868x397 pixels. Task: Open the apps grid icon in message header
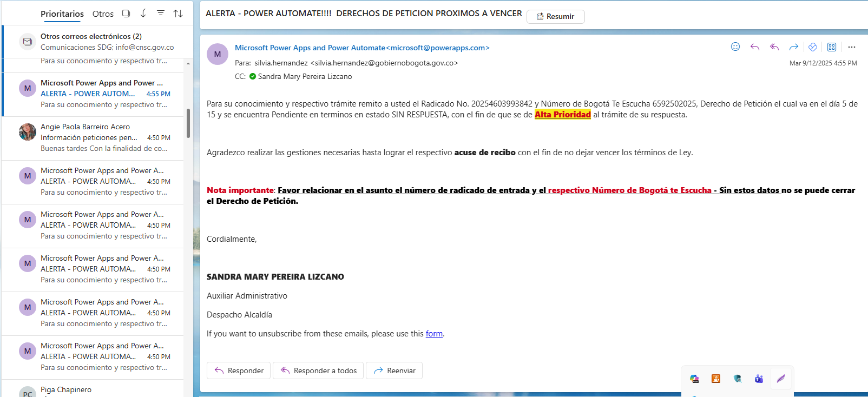(832, 47)
